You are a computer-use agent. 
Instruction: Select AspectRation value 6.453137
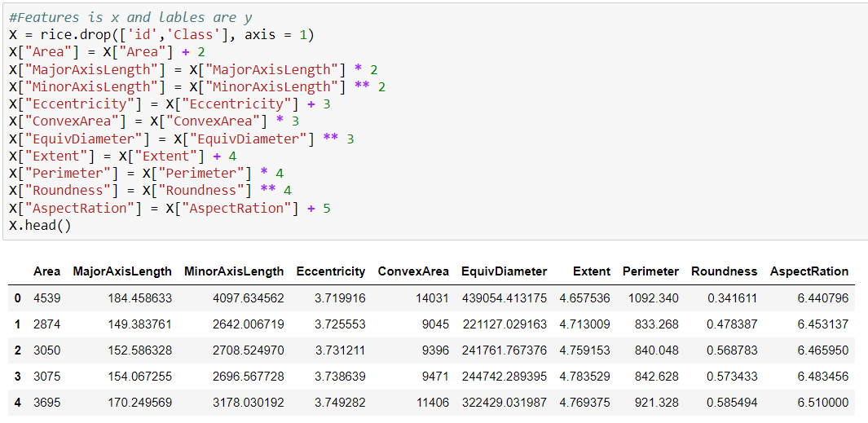click(823, 324)
